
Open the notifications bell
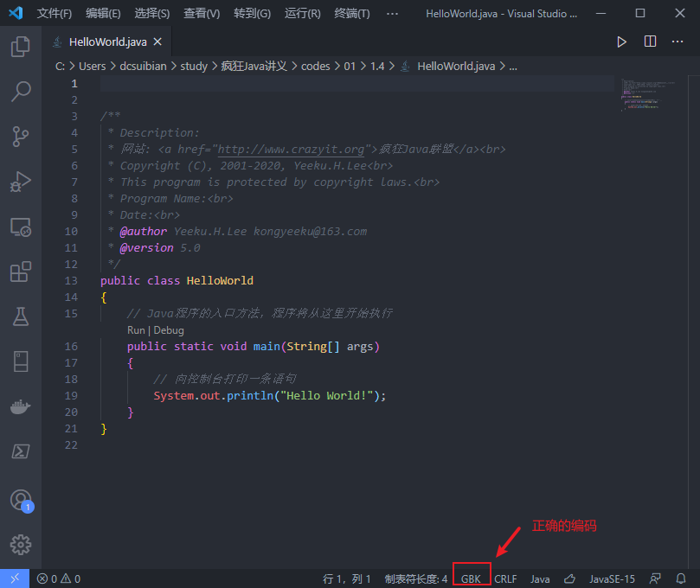point(681,578)
